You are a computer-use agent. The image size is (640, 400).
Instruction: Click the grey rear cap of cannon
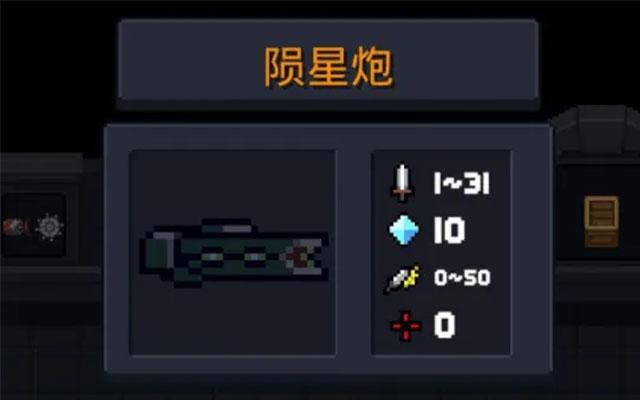[x=158, y=253]
